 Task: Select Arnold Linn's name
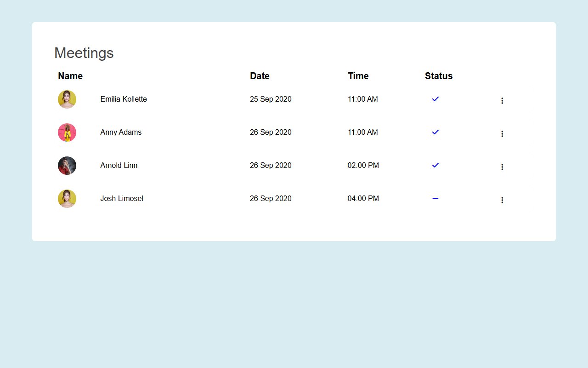click(x=119, y=165)
